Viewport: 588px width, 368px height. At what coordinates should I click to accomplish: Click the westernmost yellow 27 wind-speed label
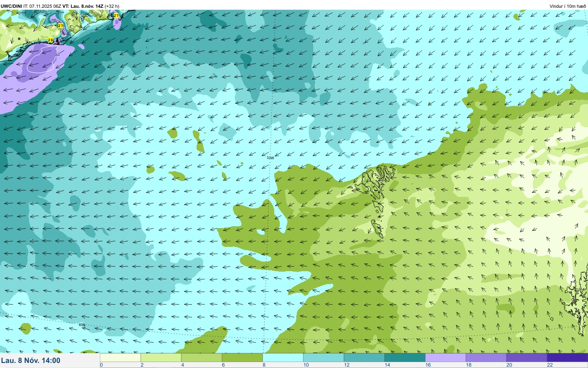click(61, 26)
